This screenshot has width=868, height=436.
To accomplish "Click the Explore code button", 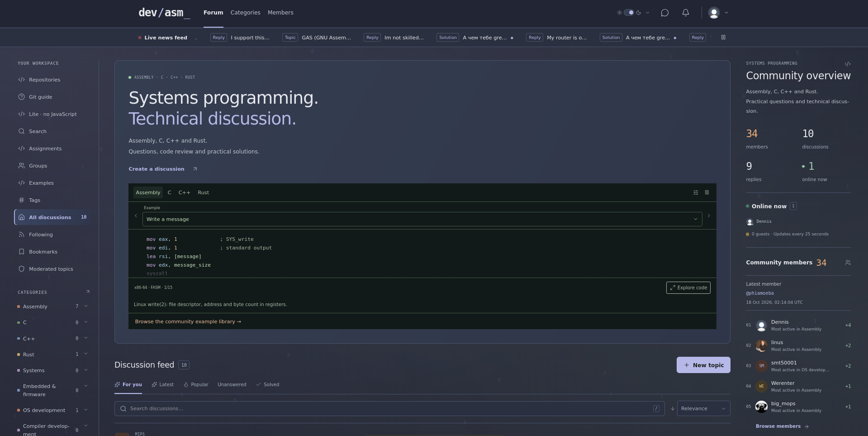I will [688, 287].
